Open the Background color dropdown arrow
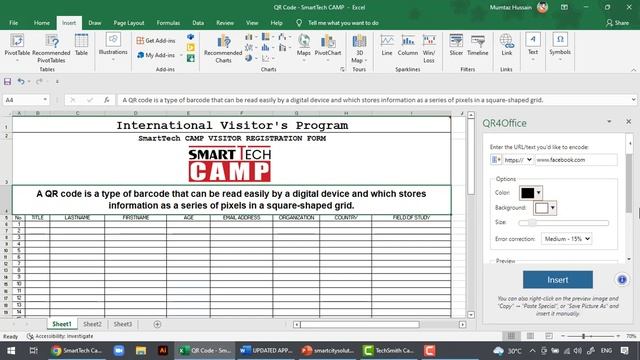 552,208
